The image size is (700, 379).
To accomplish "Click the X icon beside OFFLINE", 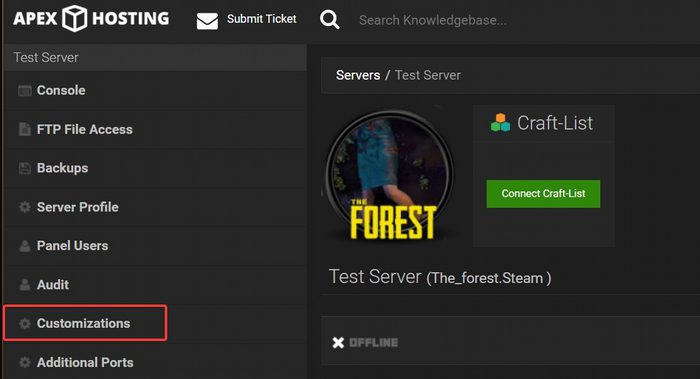I will click(x=338, y=342).
